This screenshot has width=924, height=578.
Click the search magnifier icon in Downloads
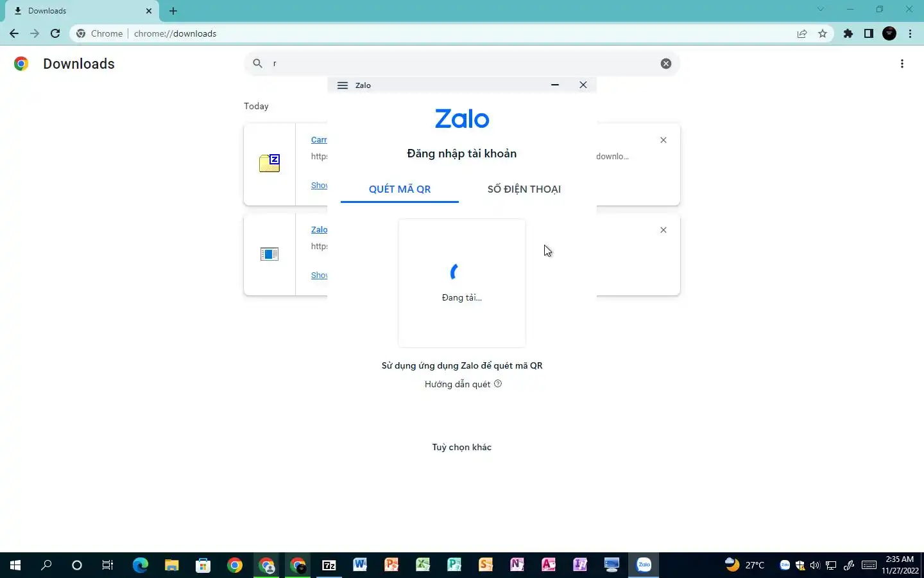(257, 64)
